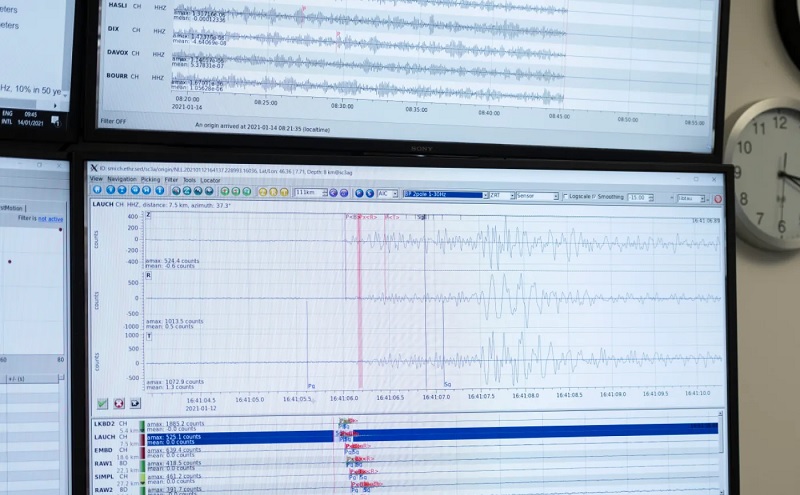This screenshot has width=800, height=495.
Task: Adjust the 111km distance stepper arrows
Action: click(324, 193)
